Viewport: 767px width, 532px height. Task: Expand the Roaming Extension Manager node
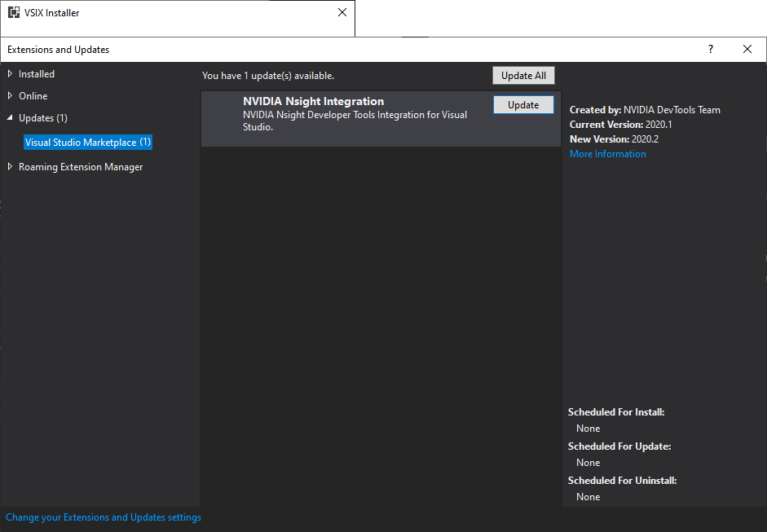tap(9, 166)
